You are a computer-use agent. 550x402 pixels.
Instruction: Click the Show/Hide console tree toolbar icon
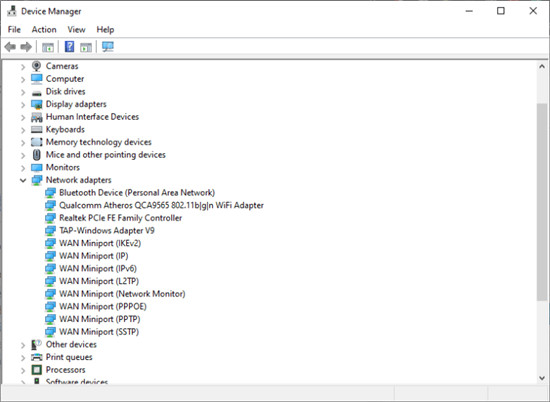(x=48, y=47)
